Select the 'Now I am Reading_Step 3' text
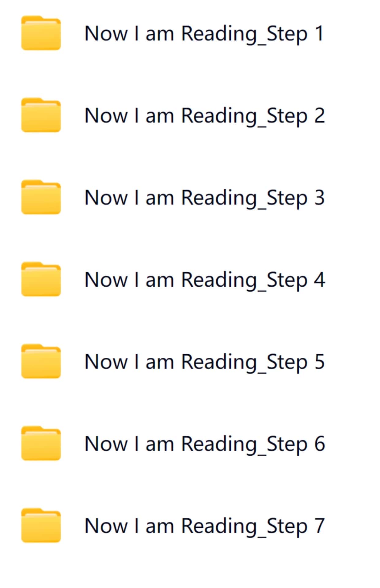380x588 pixels. click(204, 198)
